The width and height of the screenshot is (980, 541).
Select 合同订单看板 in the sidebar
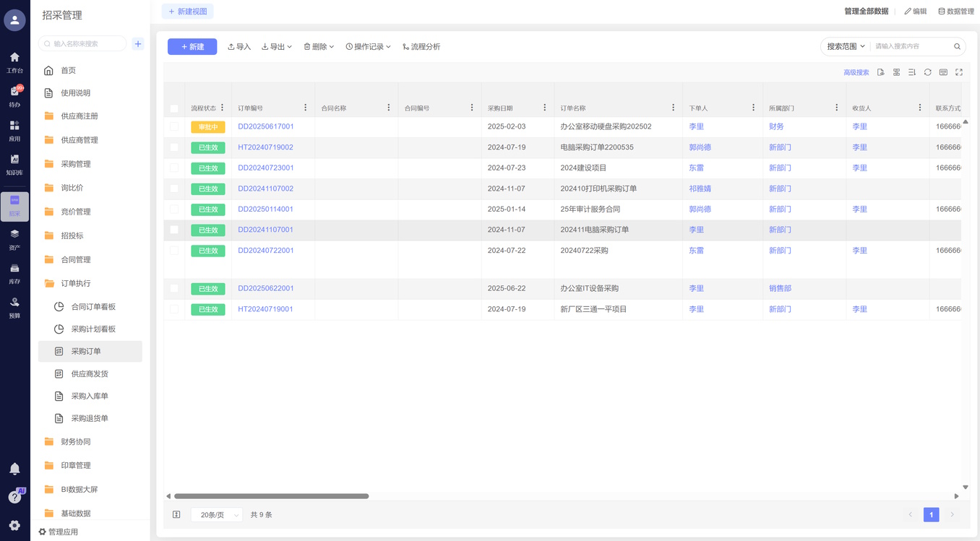[93, 307]
